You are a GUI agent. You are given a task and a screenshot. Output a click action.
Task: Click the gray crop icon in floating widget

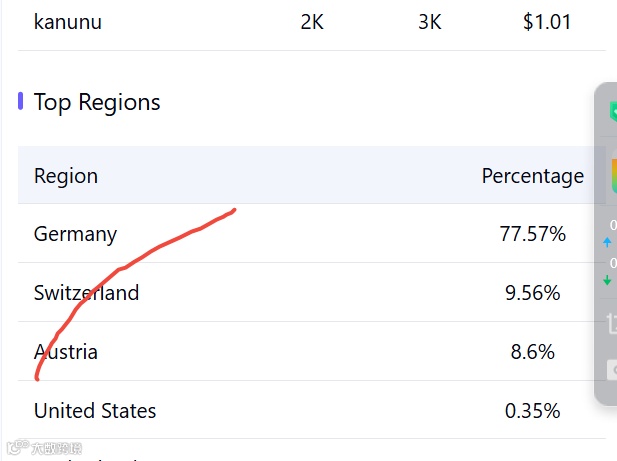pyautogui.click(x=611, y=323)
